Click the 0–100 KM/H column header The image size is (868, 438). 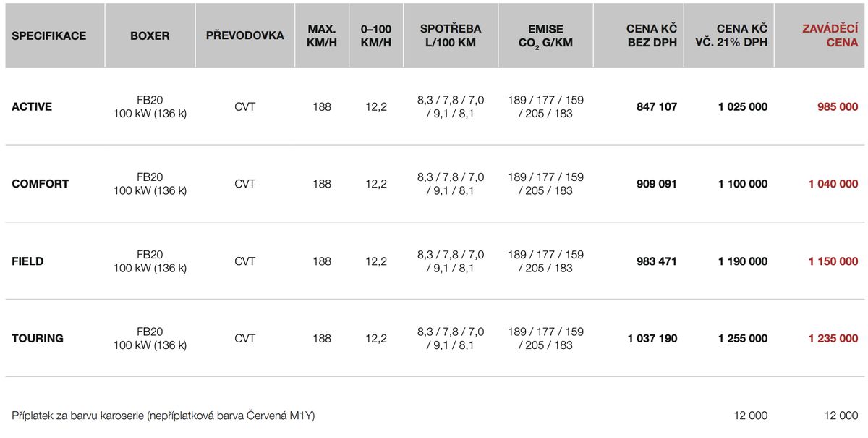click(376, 35)
